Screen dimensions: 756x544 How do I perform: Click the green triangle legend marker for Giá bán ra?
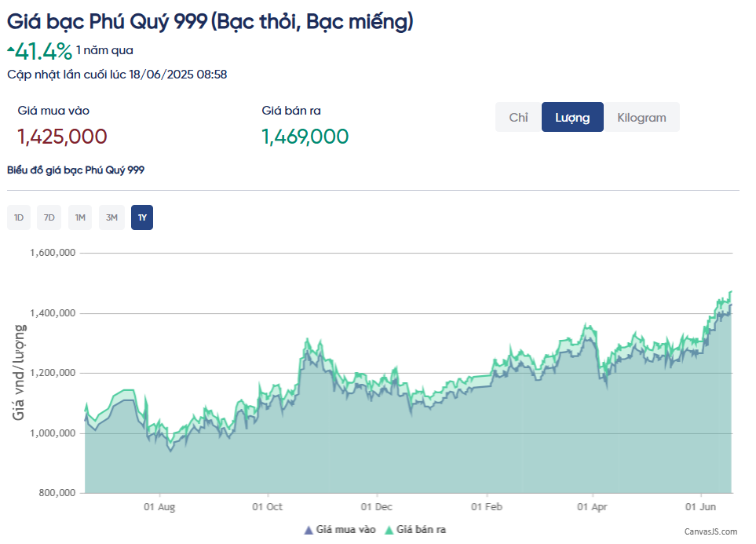pos(389,530)
